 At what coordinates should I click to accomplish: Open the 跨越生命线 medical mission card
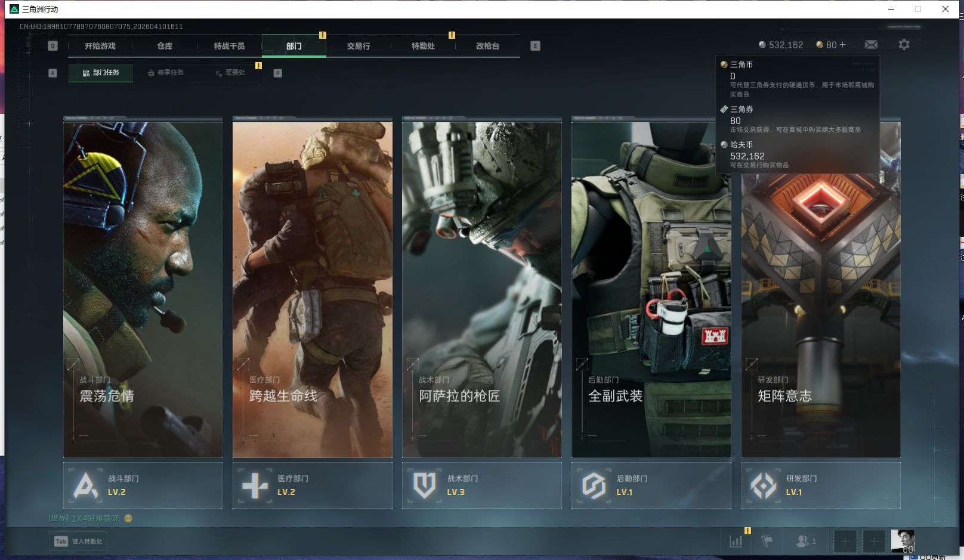[313, 289]
